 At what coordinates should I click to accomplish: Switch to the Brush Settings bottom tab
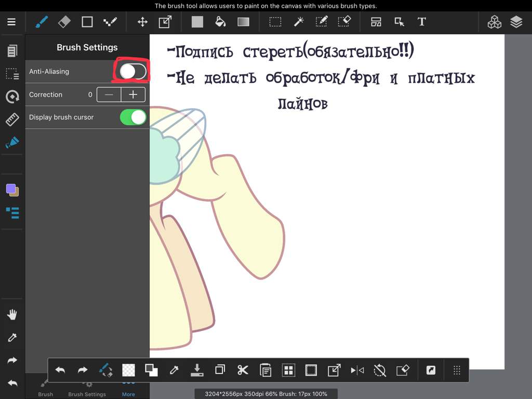(87, 390)
